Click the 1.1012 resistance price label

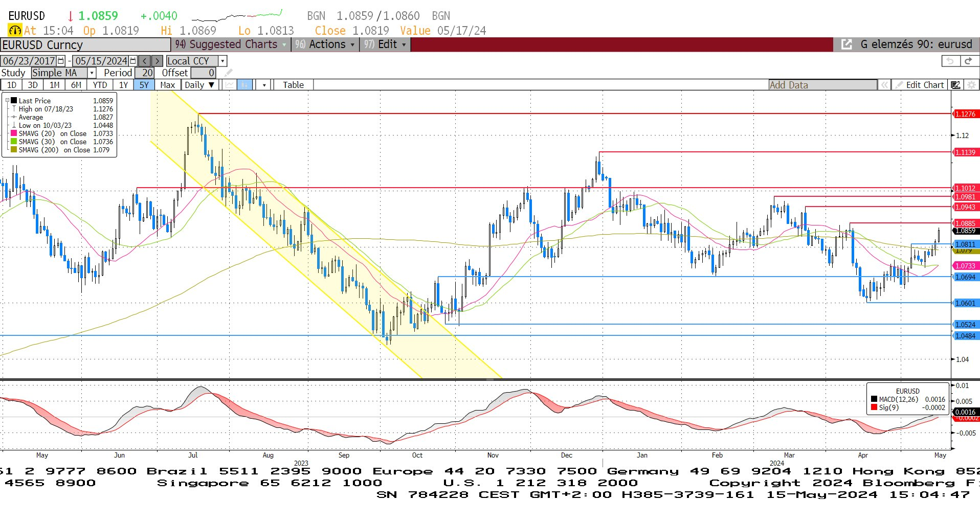(965, 188)
